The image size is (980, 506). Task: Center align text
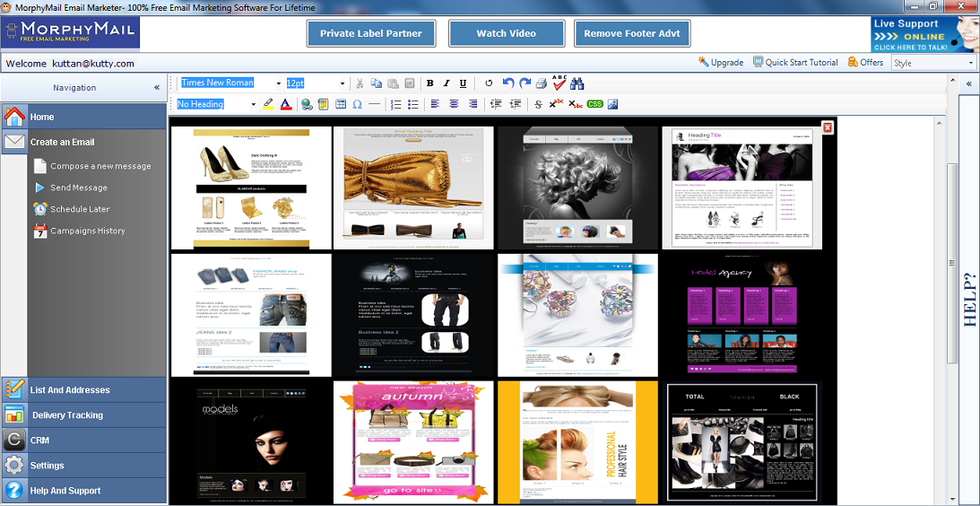[x=454, y=104]
